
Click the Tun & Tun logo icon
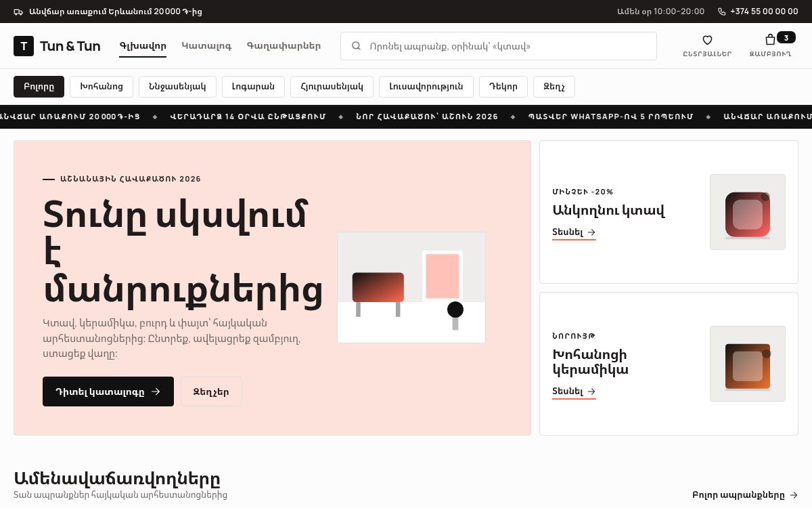(x=24, y=46)
